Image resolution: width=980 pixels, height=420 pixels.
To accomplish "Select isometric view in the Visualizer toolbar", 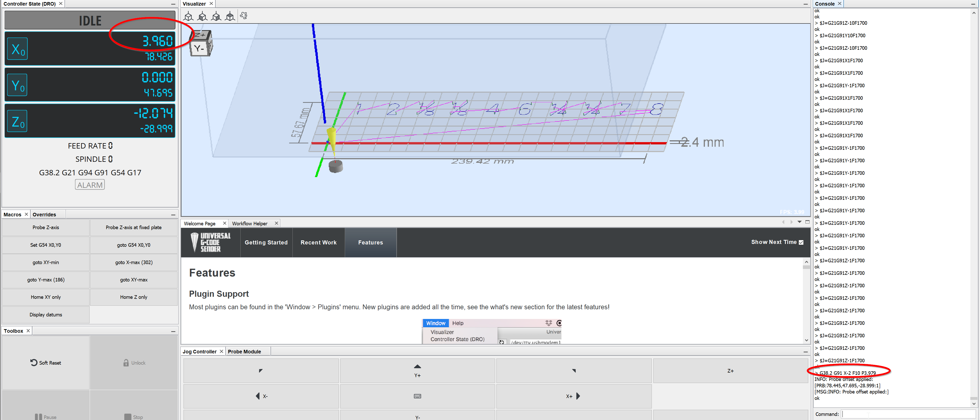I will pyautogui.click(x=188, y=16).
